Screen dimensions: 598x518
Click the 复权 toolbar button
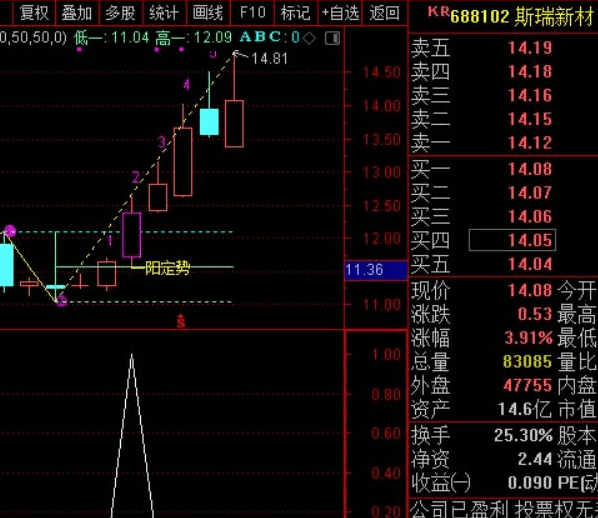tap(34, 13)
